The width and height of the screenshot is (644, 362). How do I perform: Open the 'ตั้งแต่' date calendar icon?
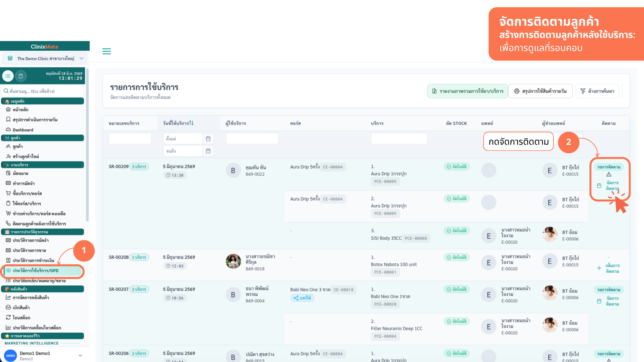(208, 139)
